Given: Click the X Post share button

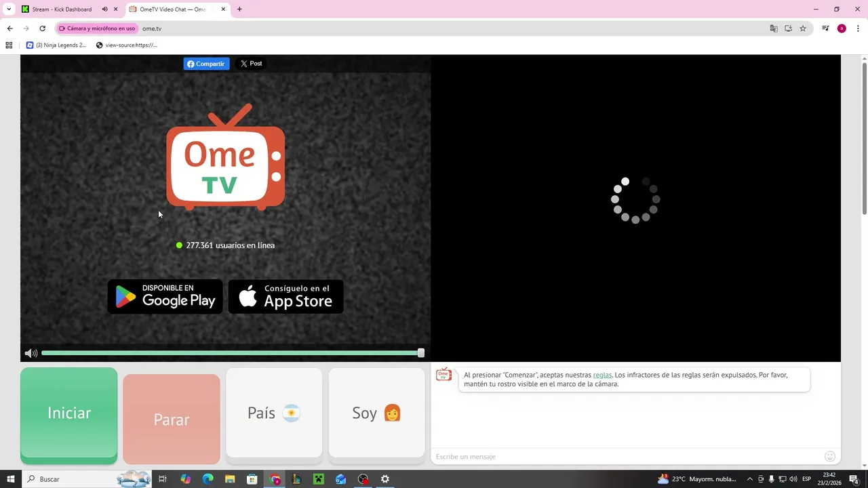Looking at the screenshot, I should pos(251,64).
